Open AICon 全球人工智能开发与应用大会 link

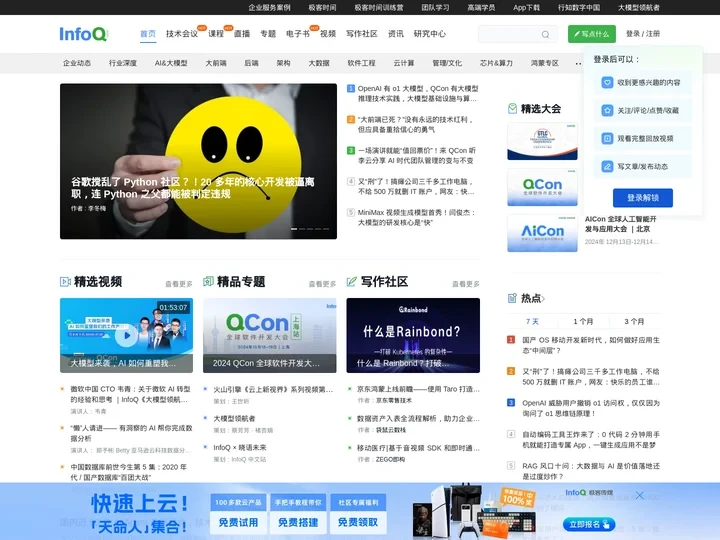tap(621, 224)
